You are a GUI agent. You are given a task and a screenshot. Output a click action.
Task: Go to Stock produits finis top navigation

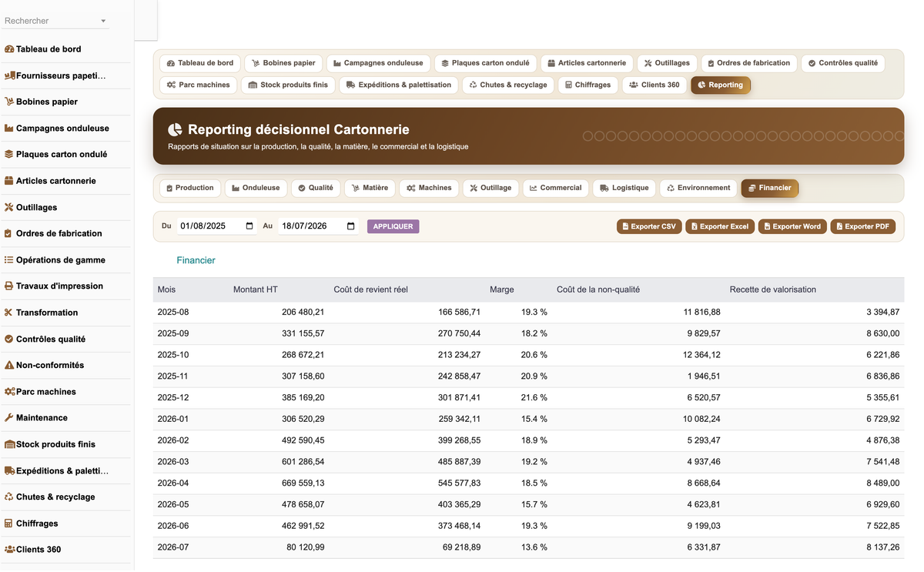click(x=288, y=85)
